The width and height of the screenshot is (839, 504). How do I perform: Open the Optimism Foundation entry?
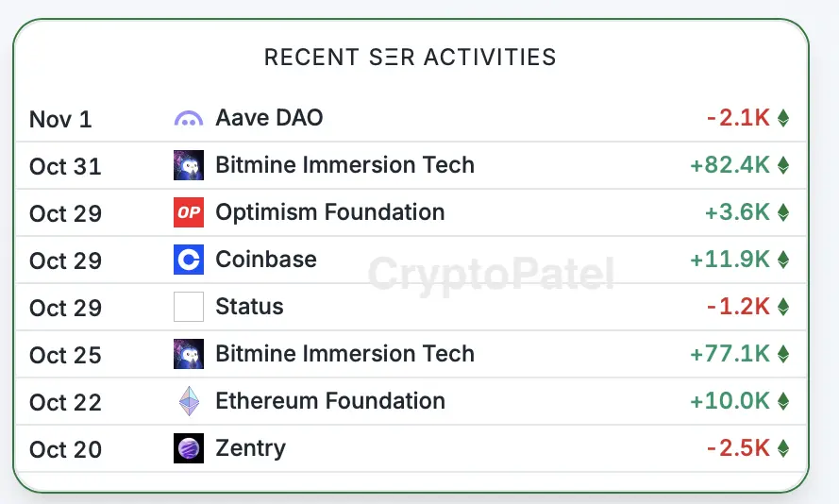[329, 212]
